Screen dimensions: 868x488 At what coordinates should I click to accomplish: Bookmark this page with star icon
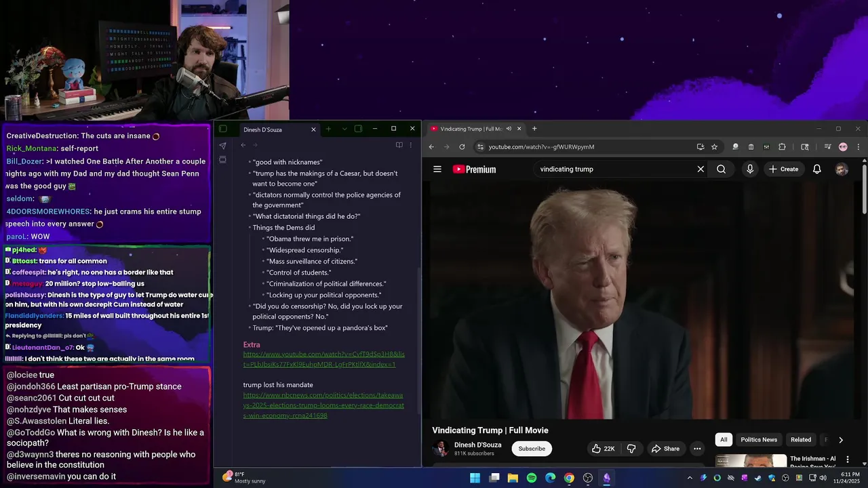(x=714, y=147)
